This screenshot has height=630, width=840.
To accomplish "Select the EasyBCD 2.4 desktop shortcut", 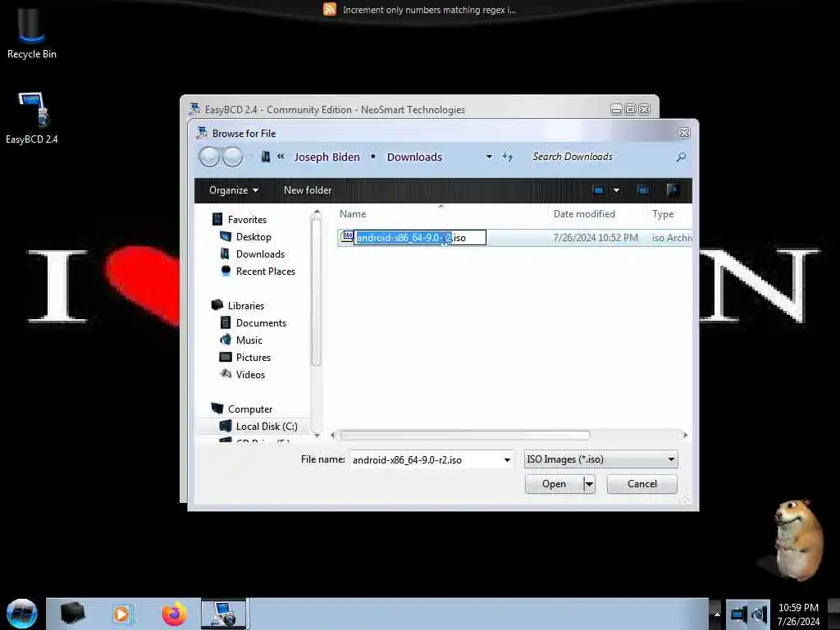I will (x=32, y=118).
